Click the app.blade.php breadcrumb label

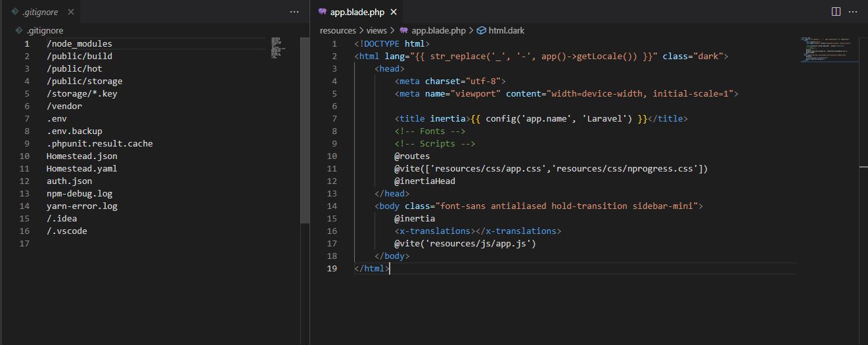click(x=438, y=30)
